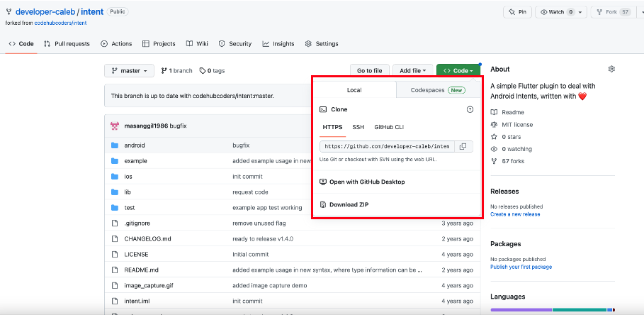644x315 pixels.
Task: Open the lib folder
Action: point(128,192)
